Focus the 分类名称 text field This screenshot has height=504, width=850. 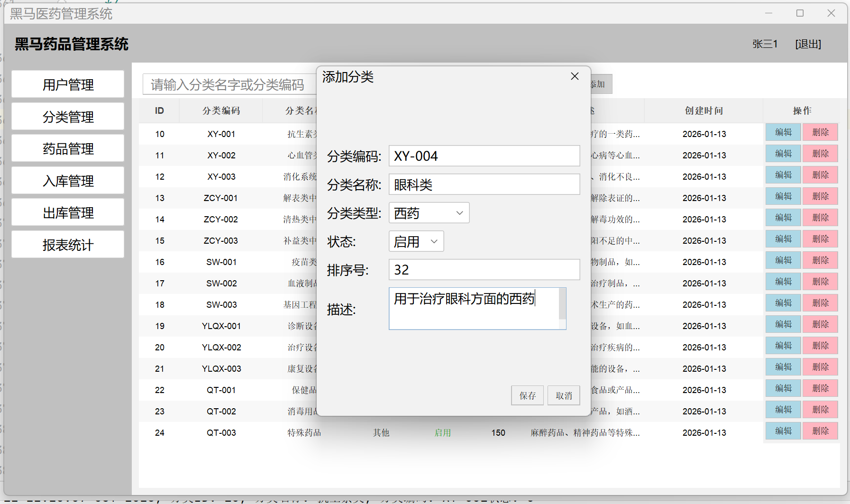484,184
